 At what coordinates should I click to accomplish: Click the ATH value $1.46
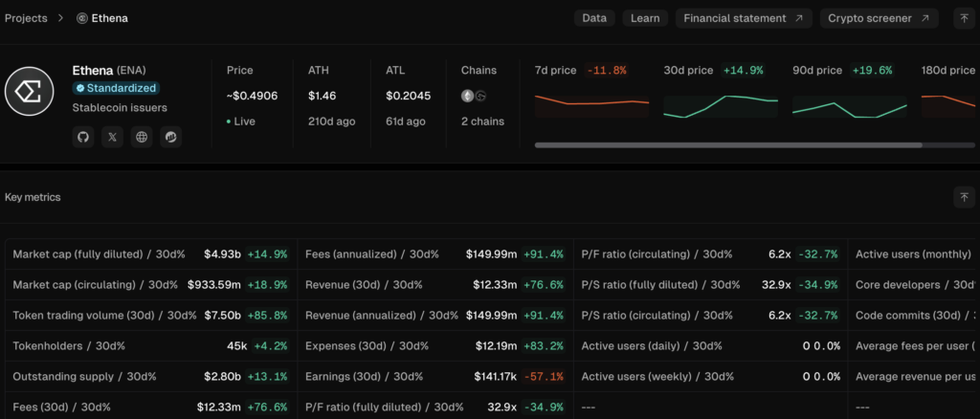(x=322, y=96)
